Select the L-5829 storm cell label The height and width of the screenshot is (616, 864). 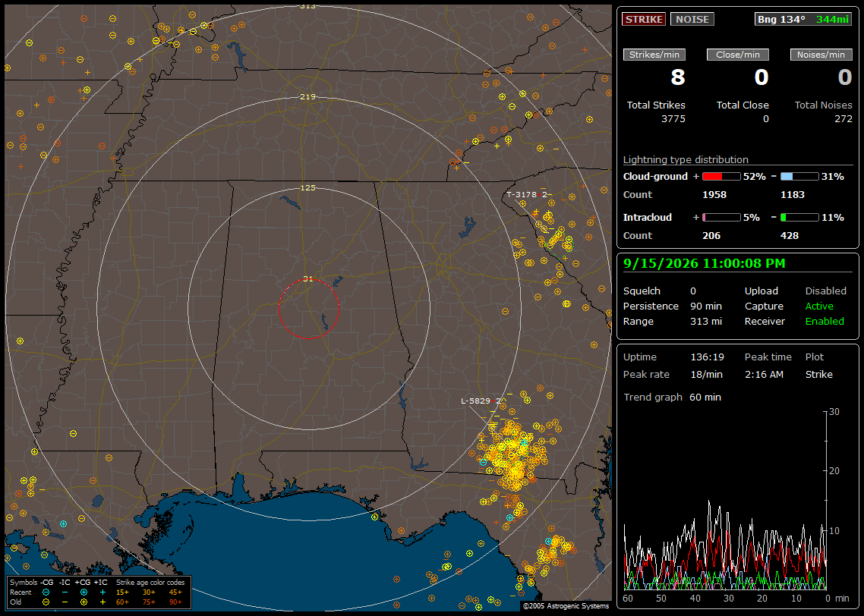point(481,401)
